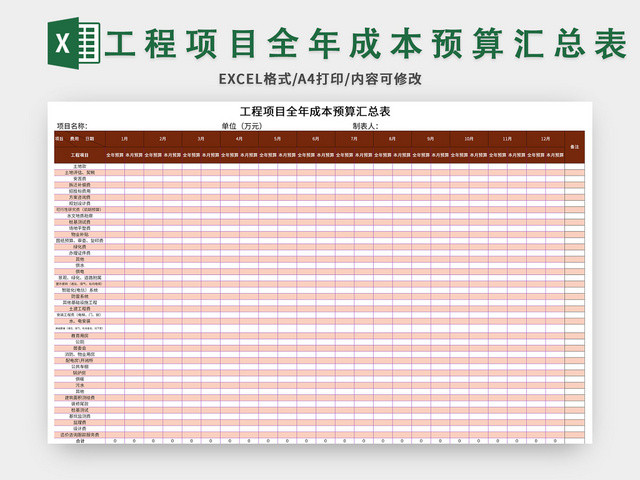This screenshot has height=480, width=640.
Task: Select the 水文地质勘察 row label
Action: pos(80,216)
